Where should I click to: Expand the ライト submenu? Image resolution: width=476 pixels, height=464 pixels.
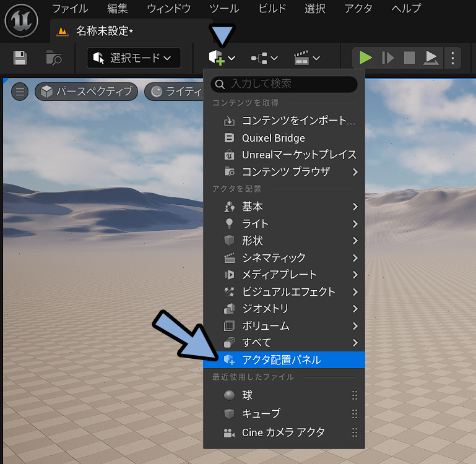(x=284, y=224)
